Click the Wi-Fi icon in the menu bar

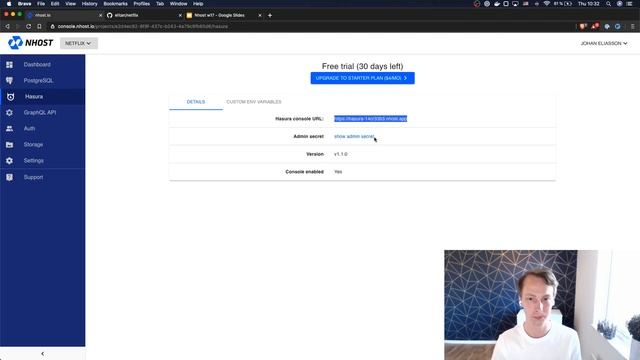(x=547, y=4)
